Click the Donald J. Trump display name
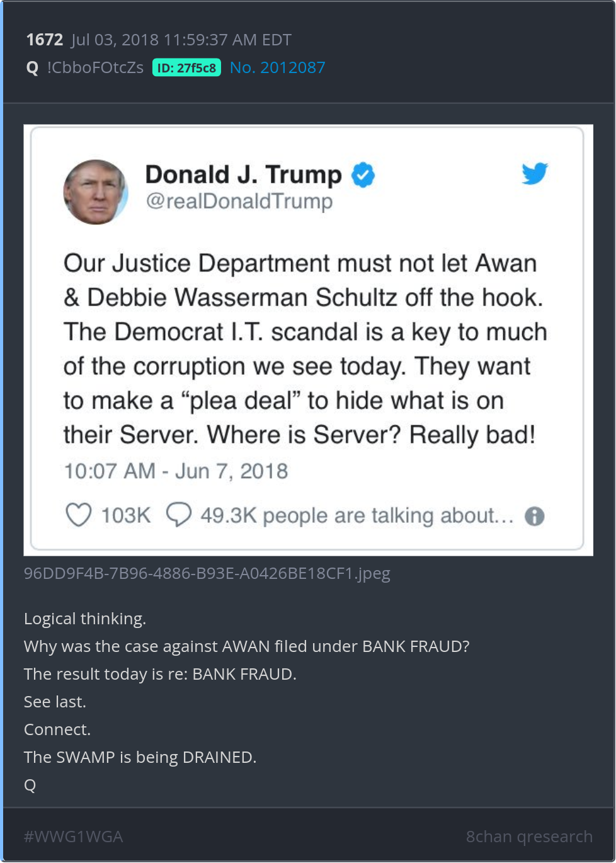616x863 pixels. coord(244,174)
